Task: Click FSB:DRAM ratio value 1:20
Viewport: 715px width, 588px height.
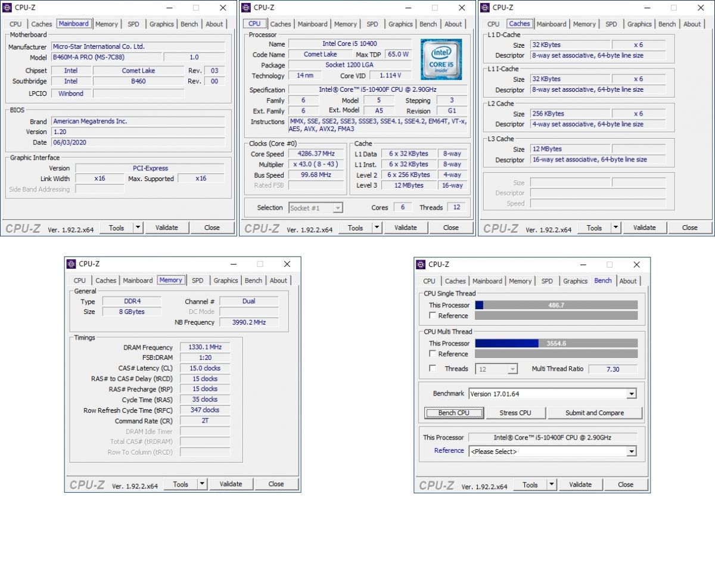Action: tap(204, 357)
